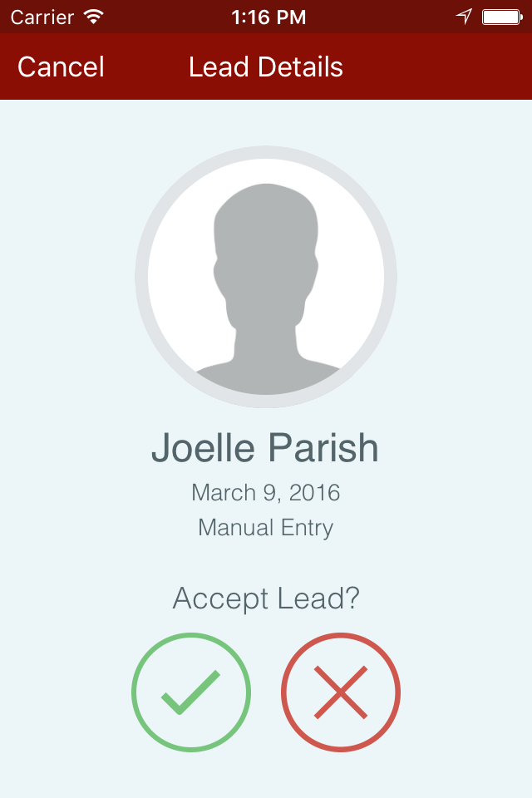Click the date March 9, 2016
532x798 pixels.
pos(266,492)
